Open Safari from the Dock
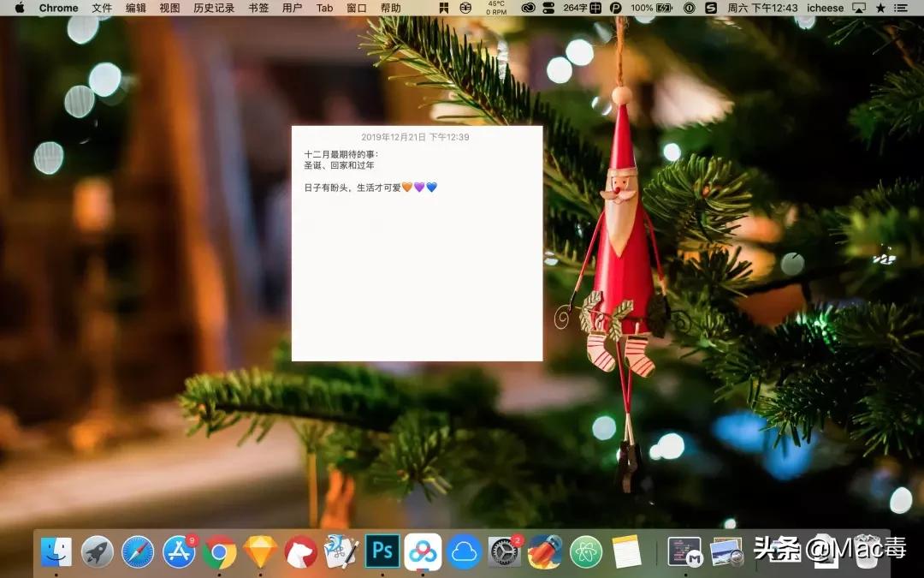924x578 pixels. [x=137, y=552]
